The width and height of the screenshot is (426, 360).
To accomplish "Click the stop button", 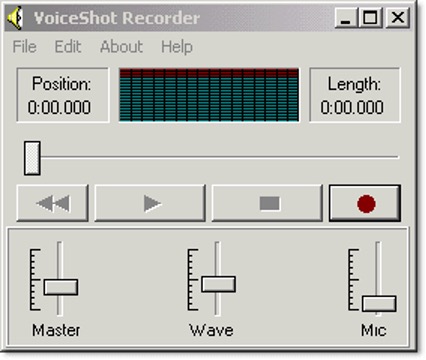I will pyautogui.click(x=267, y=203).
